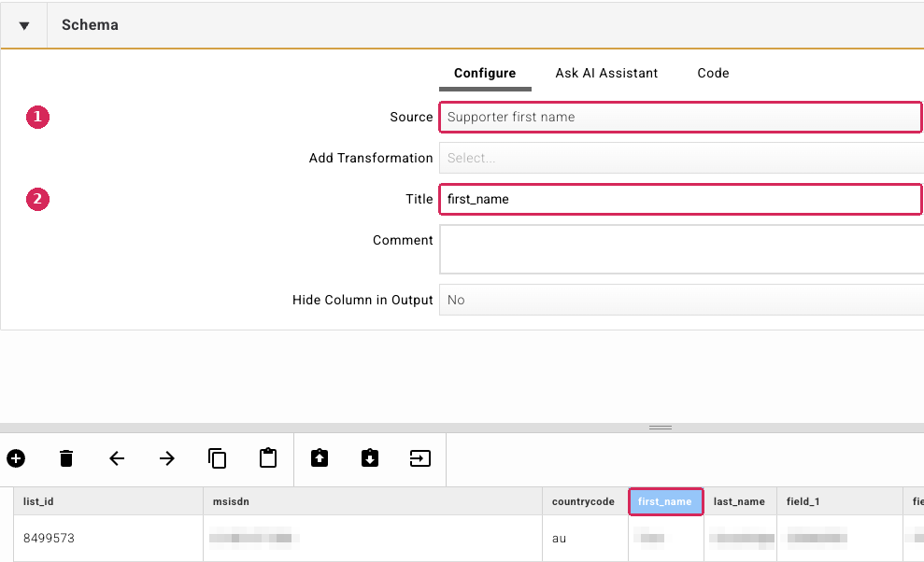The image size is (924, 562).
Task: Click the arrow-into-box import icon
Action: coord(420,458)
